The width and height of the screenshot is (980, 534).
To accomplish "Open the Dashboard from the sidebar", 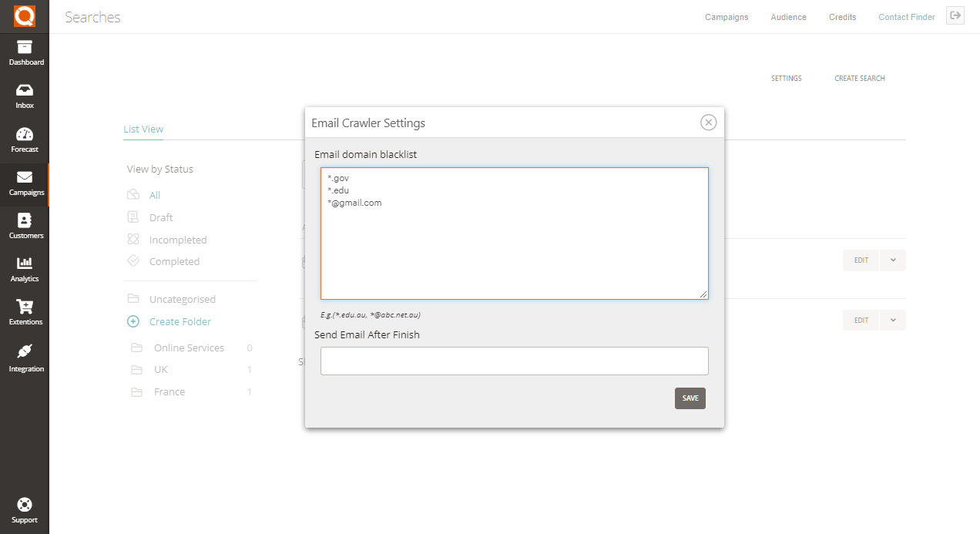I will click(x=25, y=52).
